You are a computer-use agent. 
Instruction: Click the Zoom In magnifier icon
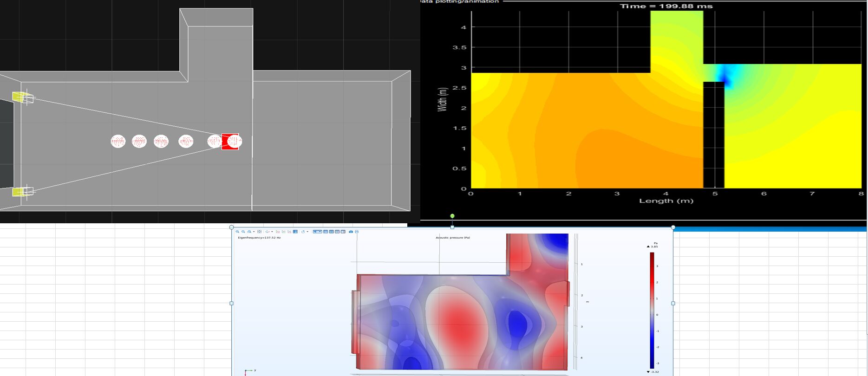tap(237, 232)
